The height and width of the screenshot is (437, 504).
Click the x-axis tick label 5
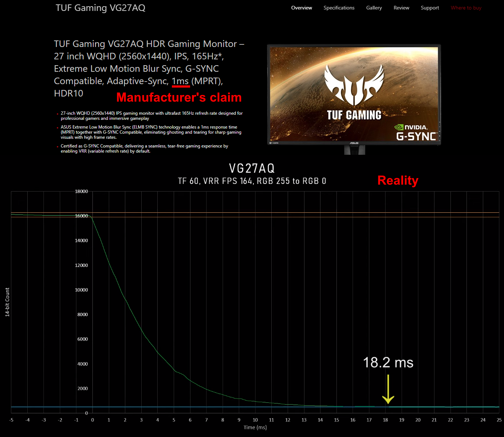point(174,420)
